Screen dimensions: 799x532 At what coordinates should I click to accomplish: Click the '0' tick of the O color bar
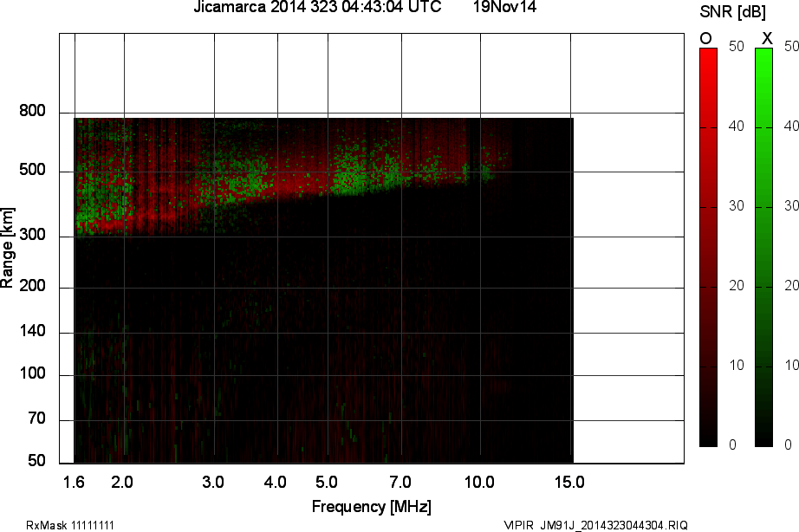[733, 444]
